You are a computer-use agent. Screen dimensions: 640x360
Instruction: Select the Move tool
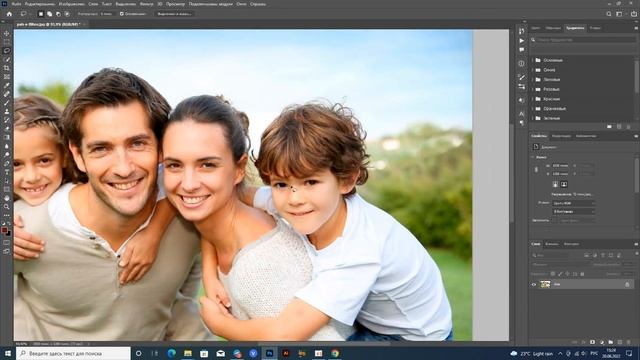pyautogui.click(x=7, y=33)
